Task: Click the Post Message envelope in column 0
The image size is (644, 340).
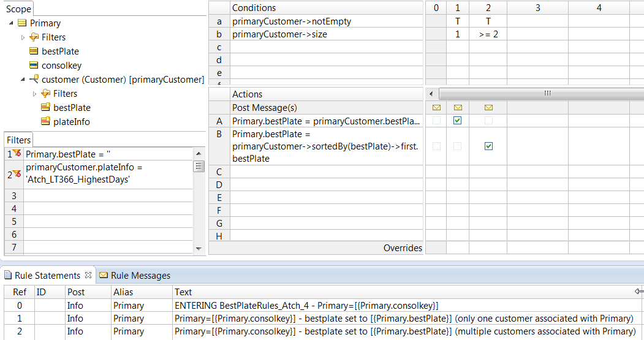Action: click(x=437, y=108)
